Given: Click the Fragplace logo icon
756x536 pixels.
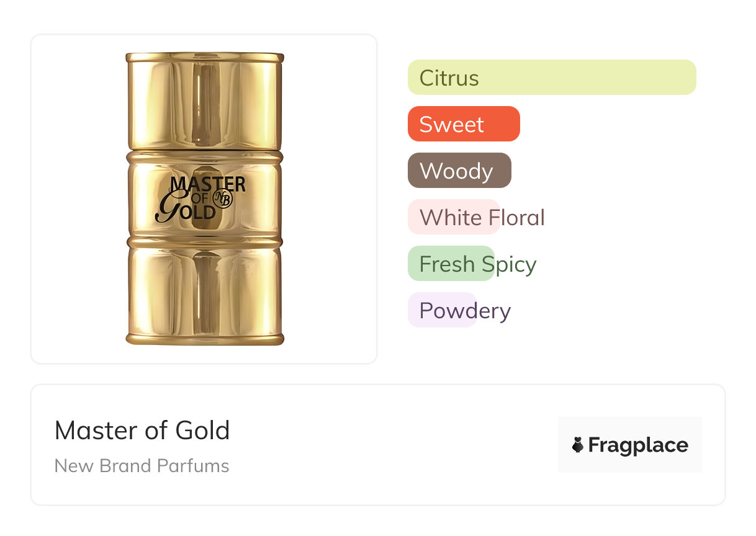Looking at the screenshot, I should 578,445.
